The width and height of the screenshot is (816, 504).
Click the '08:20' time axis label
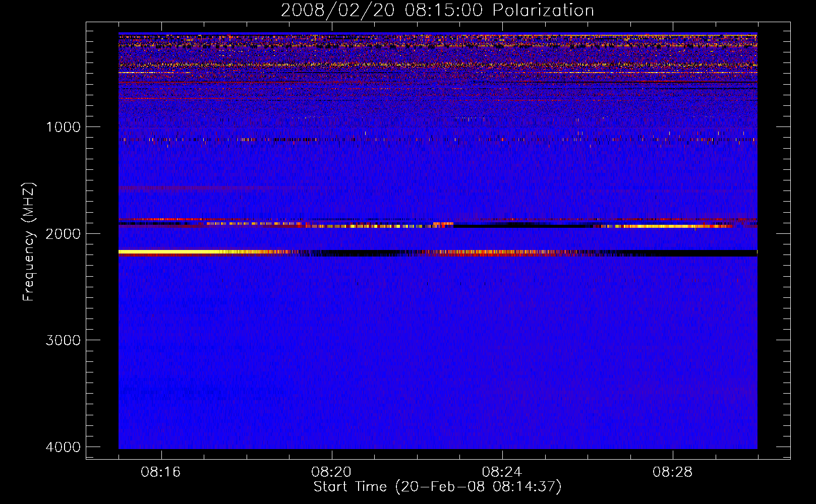click(331, 472)
